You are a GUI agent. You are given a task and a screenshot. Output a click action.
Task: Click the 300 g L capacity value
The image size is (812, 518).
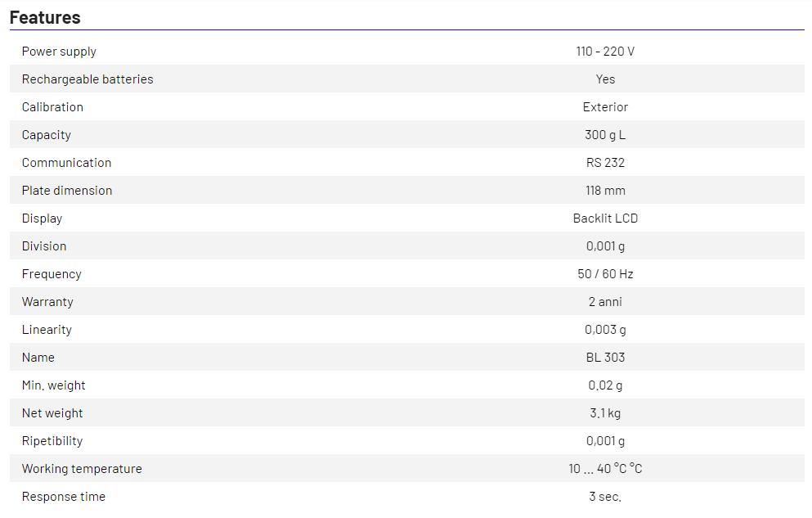coord(605,135)
